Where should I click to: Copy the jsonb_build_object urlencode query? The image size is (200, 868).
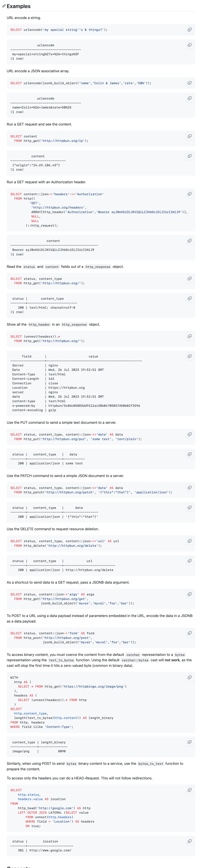[190, 83]
